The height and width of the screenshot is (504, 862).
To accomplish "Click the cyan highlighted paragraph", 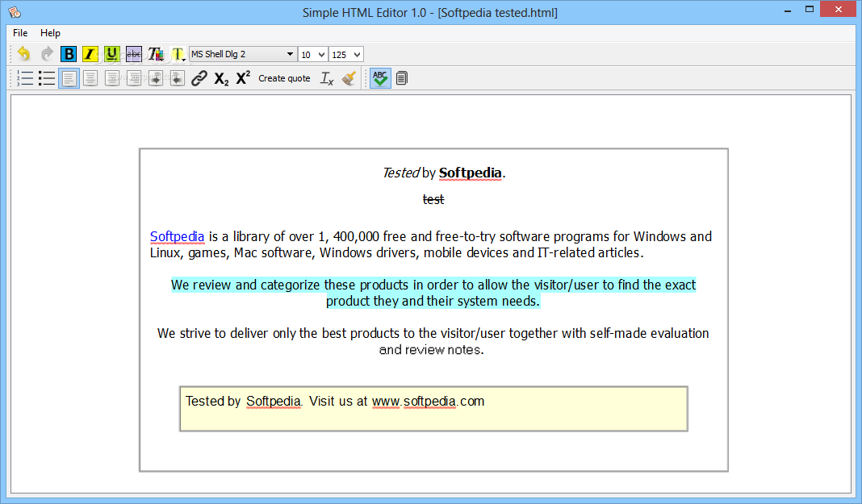I will click(433, 294).
